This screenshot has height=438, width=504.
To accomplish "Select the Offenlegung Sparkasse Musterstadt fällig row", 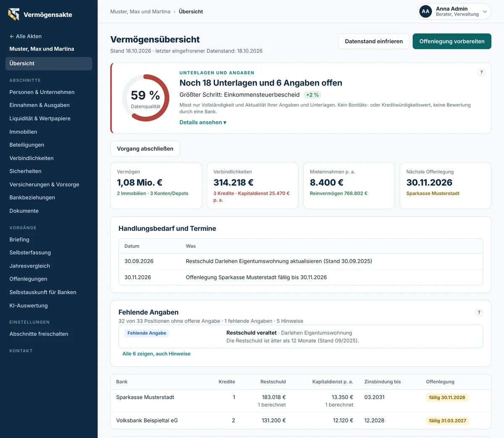I will coord(301,277).
